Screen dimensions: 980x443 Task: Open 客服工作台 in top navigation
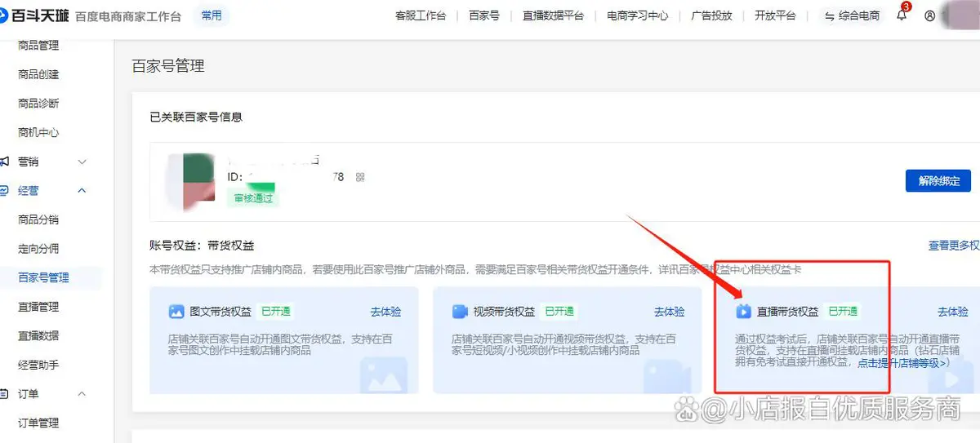pyautogui.click(x=420, y=16)
